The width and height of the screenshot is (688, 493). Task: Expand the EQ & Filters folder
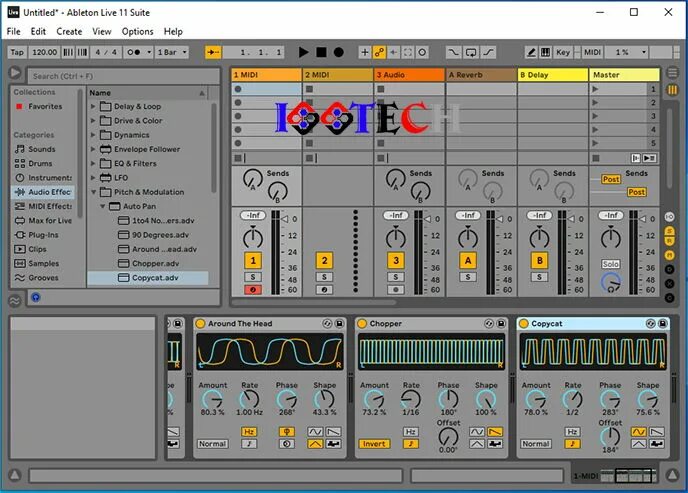(x=93, y=164)
